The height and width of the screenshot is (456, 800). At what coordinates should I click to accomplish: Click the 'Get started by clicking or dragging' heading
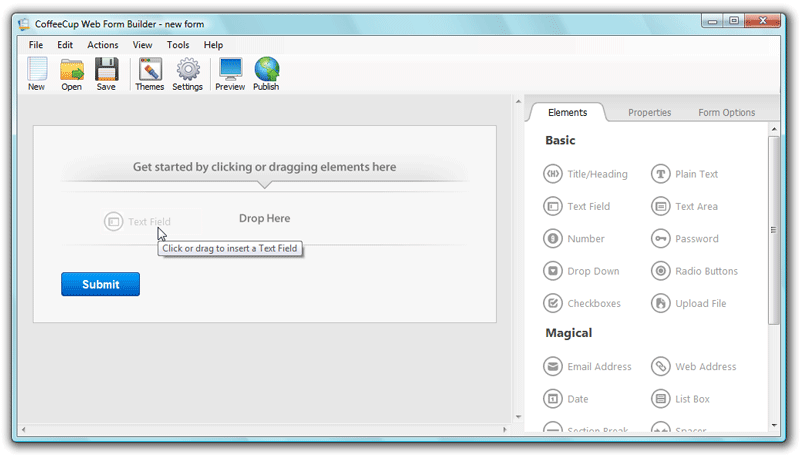(264, 167)
